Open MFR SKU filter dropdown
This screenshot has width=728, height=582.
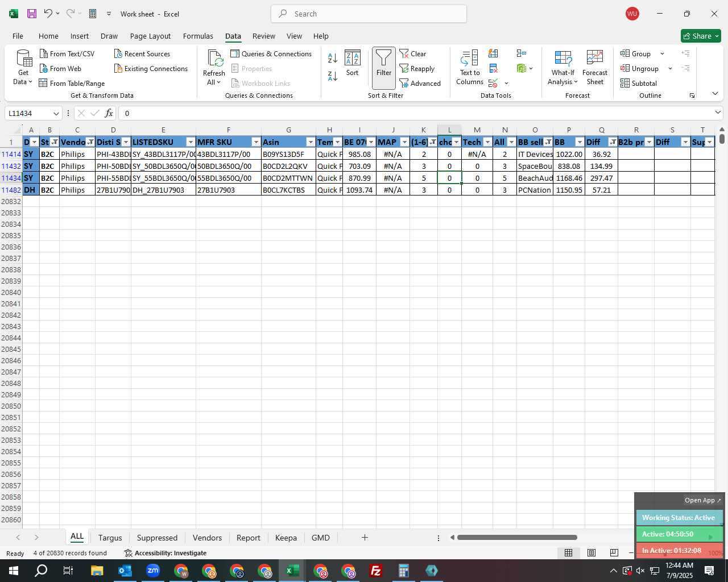tap(256, 142)
